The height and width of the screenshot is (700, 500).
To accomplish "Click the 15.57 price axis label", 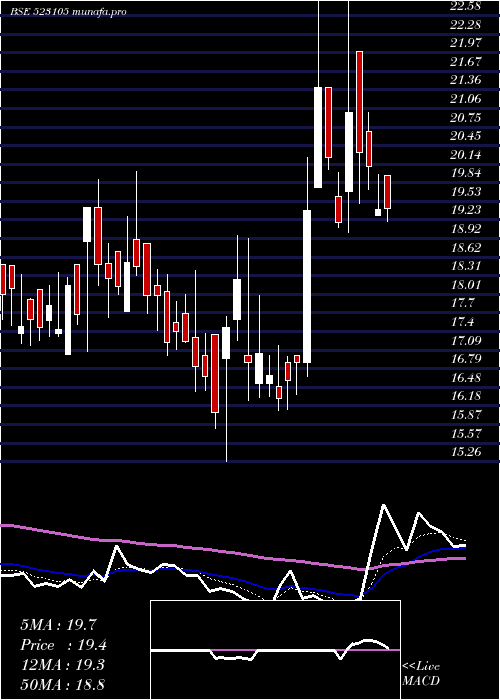I will click(x=466, y=433).
